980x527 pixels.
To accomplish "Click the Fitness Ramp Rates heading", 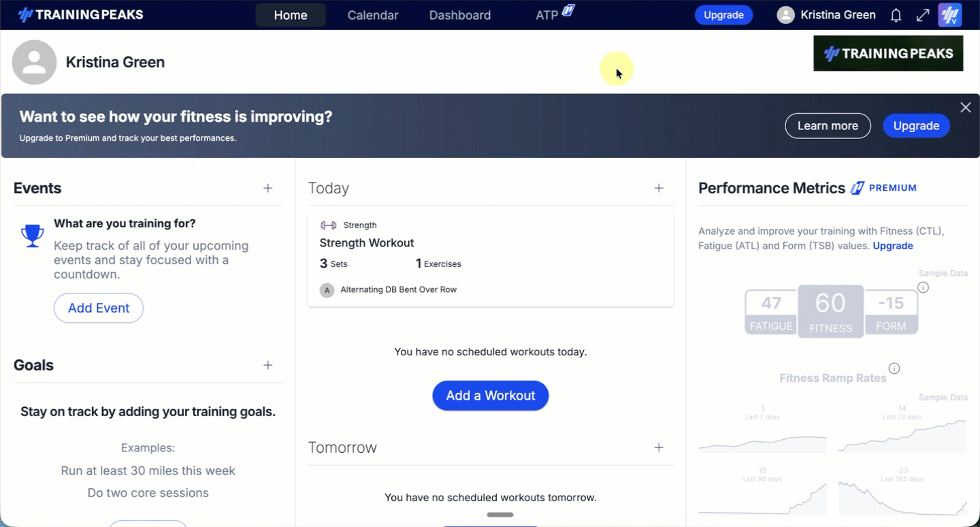I will click(x=833, y=379).
